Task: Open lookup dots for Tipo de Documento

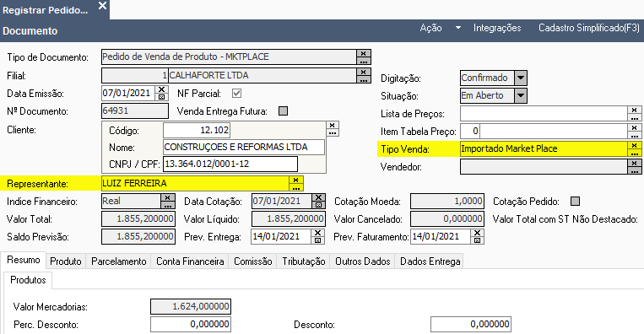Action: [x=364, y=61]
